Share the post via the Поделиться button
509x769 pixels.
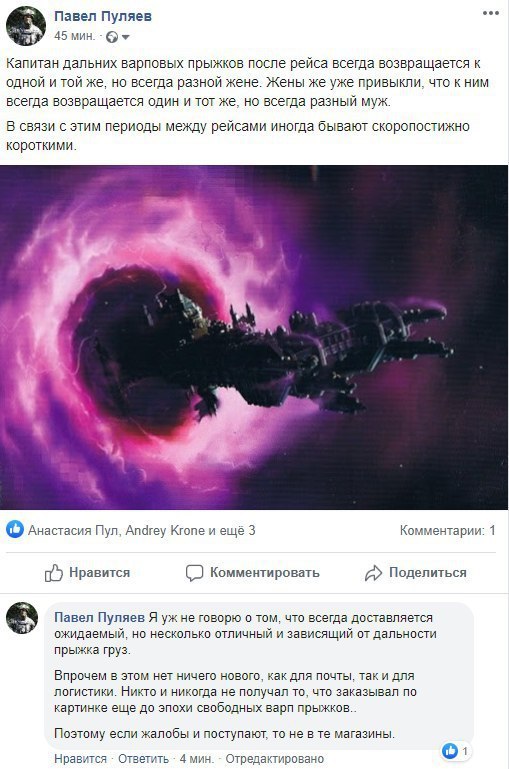click(416, 573)
